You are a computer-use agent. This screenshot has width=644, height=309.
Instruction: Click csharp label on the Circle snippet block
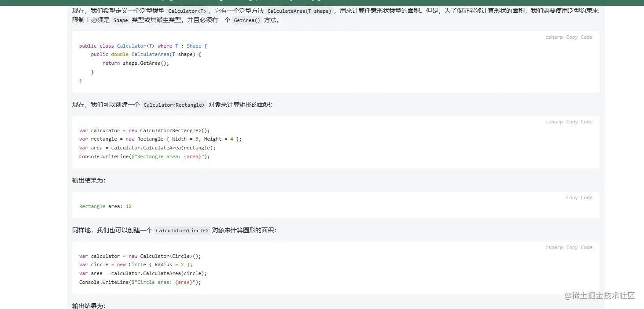coord(554,247)
